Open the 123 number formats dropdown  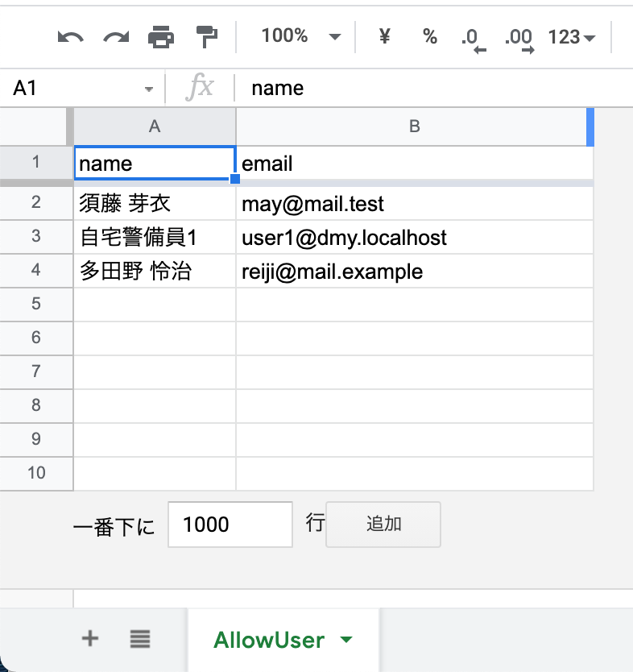tap(572, 37)
